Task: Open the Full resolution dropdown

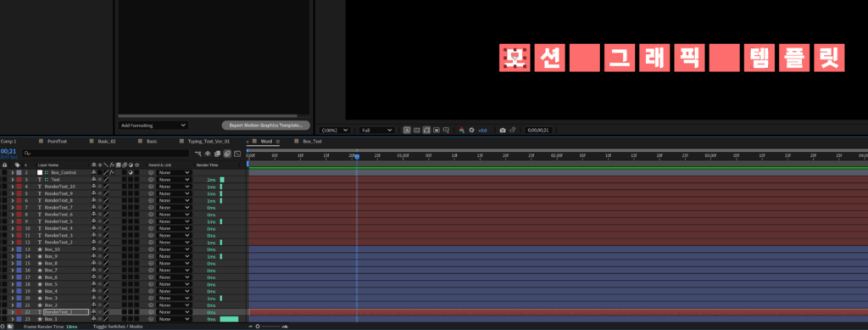Action: 376,130
